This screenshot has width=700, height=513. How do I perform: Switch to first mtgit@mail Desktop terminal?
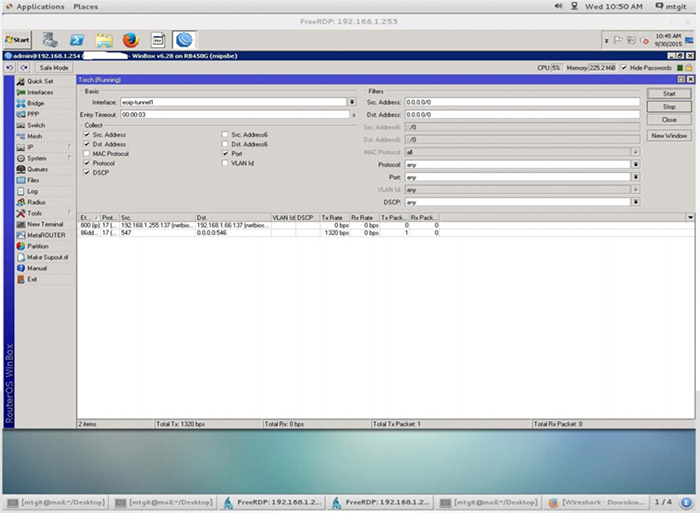pos(56,503)
